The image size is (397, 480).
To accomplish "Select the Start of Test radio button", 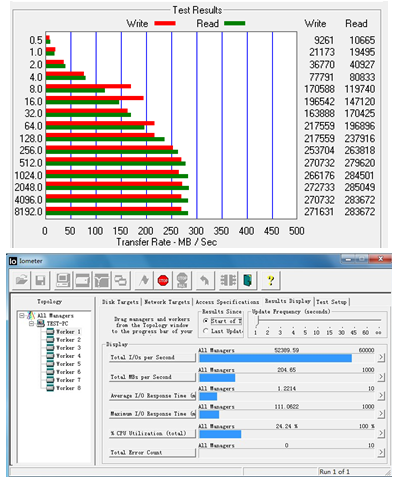I will click(206, 321).
